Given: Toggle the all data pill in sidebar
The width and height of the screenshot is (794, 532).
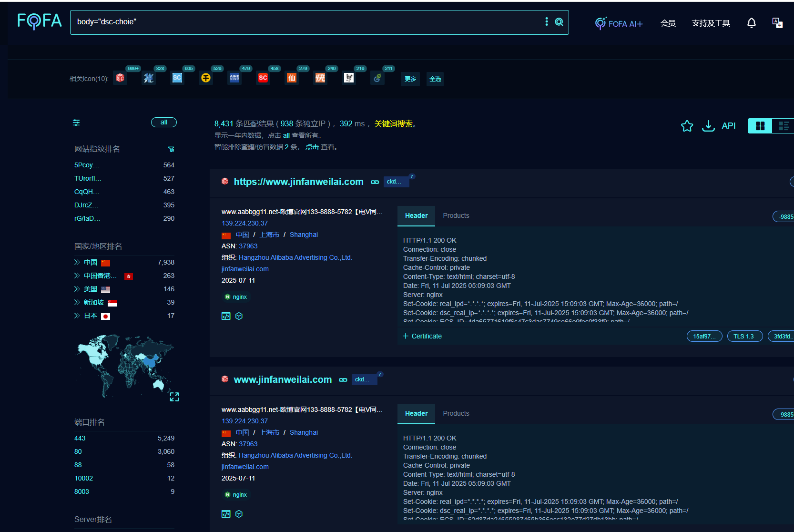Looking at the screenshot, I should point(164,123).
